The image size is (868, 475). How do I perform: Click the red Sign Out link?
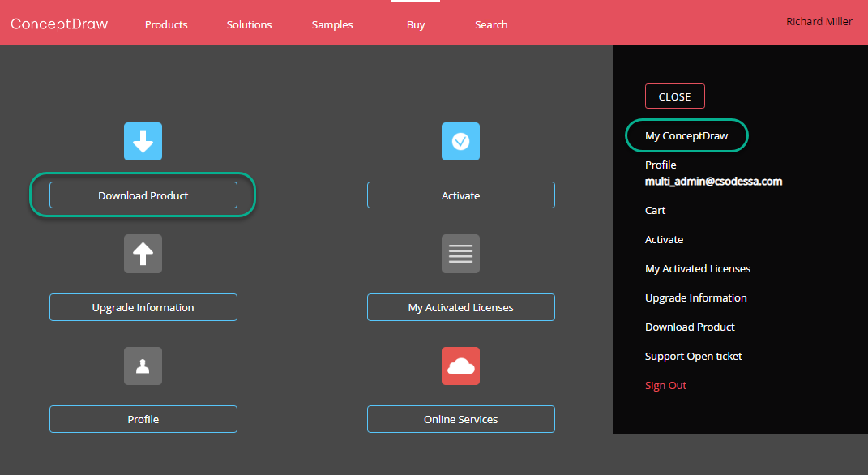[x=665, y=386]
